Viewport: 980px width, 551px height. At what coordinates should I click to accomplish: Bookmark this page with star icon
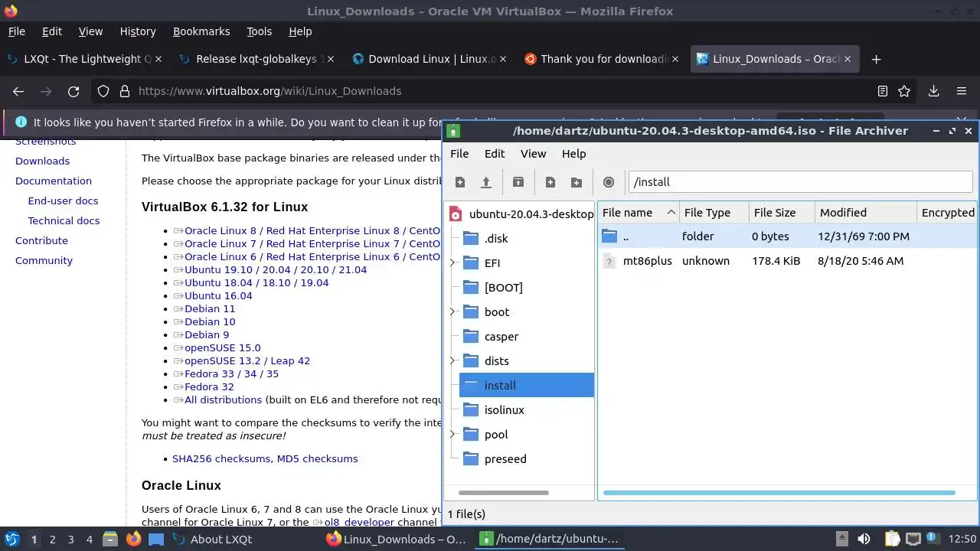click(x=904, y=91)
